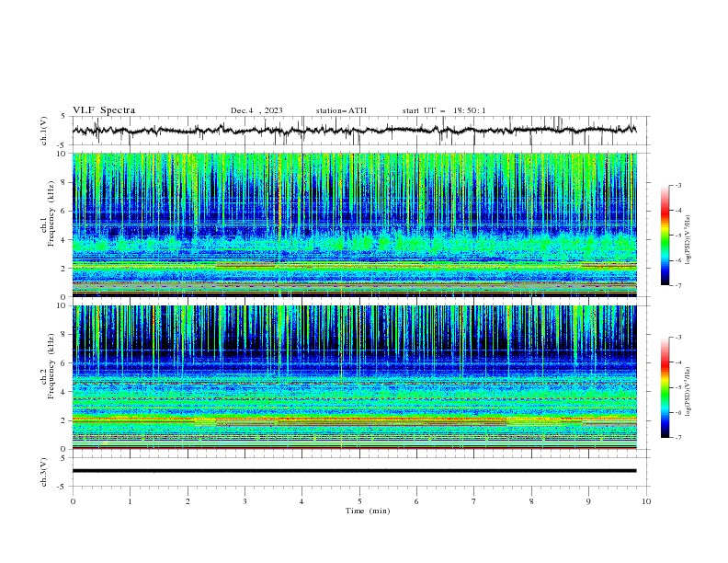Click the ch.1 voltage waveform trace
Image resolution: width=728 pixels, height=563 pixels.
point(354,131)
